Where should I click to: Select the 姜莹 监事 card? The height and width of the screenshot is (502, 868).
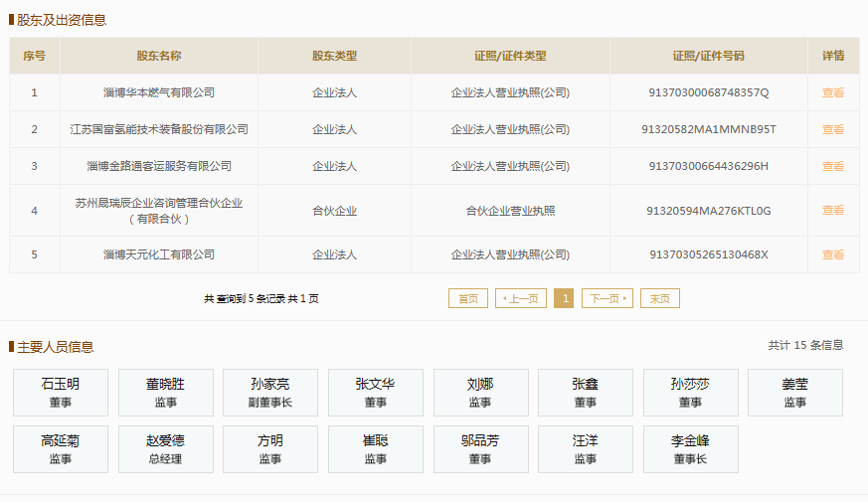pyautogui.click(x=794, y=393)
